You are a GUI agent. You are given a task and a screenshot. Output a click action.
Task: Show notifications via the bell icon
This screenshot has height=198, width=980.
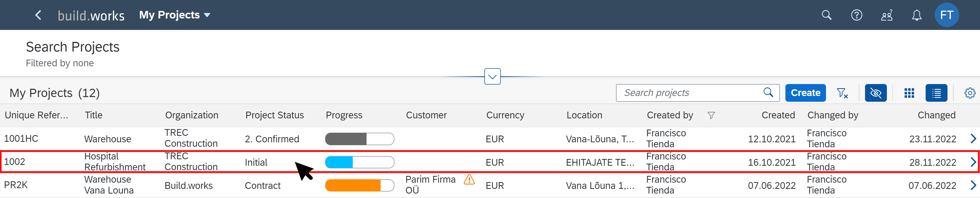click(x=917, y=15)
